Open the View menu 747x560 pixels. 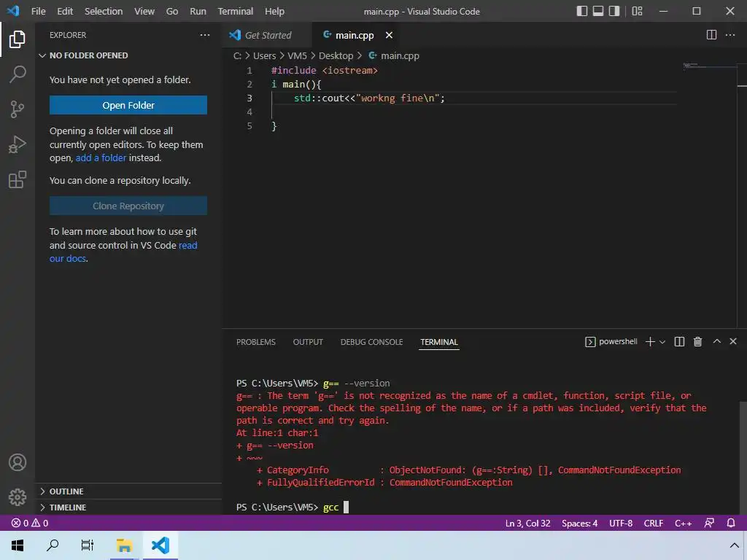144,11
